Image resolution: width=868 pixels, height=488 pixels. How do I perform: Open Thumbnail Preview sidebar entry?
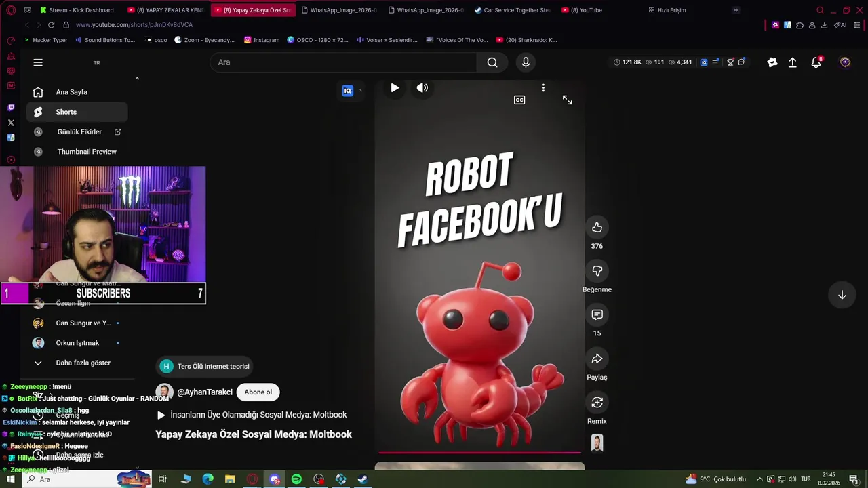77,152
